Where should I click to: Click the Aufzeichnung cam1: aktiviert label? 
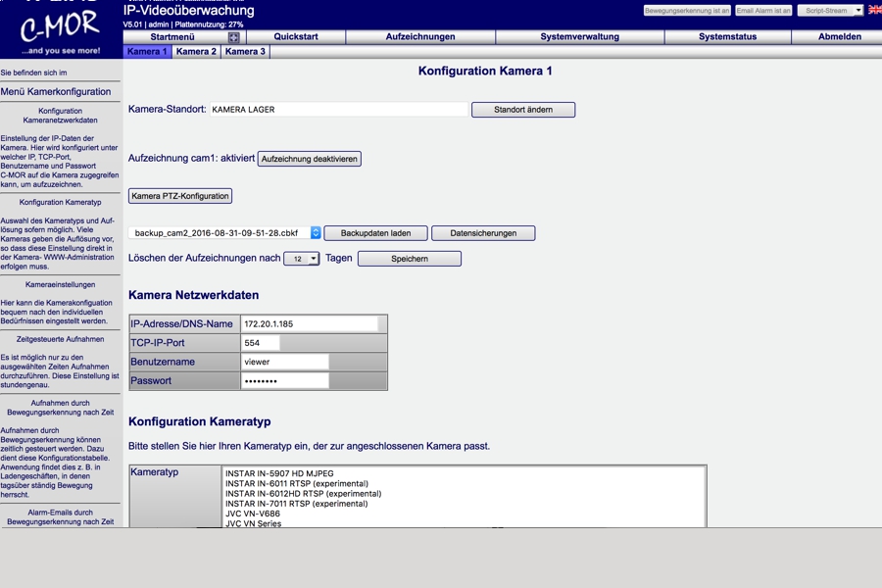(191, 158)
